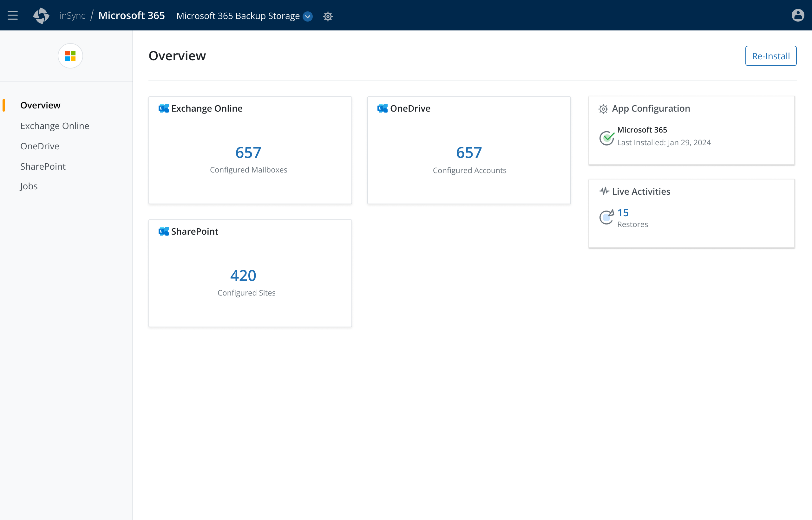
Task: Click the green installed checkmark icon
Action: 607,138
